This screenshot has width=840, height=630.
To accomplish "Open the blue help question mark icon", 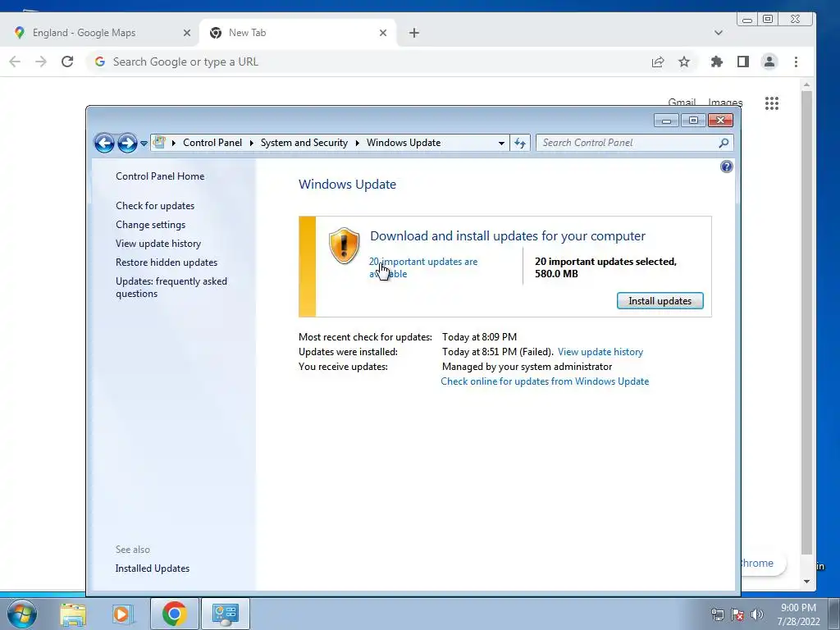I will 727,167.
